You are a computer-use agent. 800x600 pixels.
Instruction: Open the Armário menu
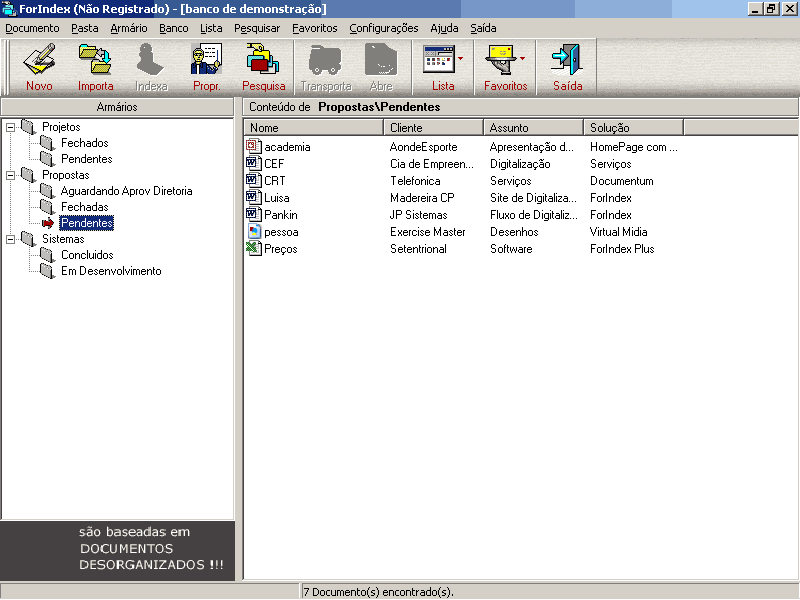pyautogui.click(x=128, y=28)
